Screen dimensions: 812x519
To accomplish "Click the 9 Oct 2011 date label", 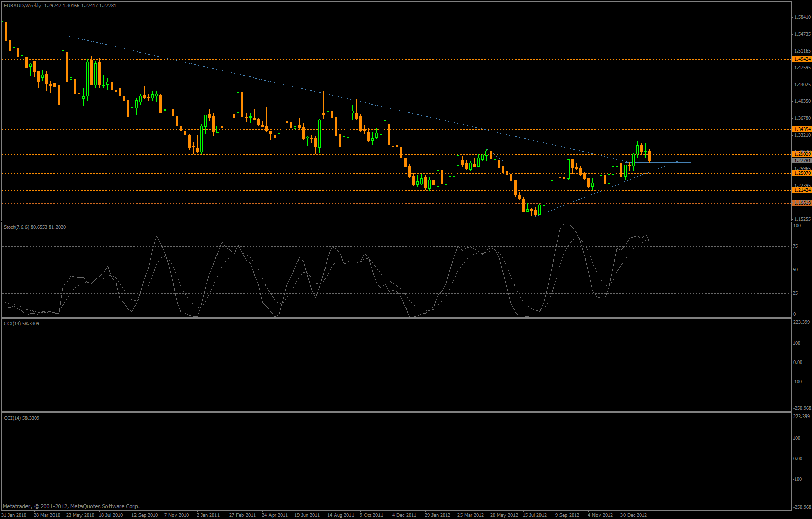I will 371,515.
